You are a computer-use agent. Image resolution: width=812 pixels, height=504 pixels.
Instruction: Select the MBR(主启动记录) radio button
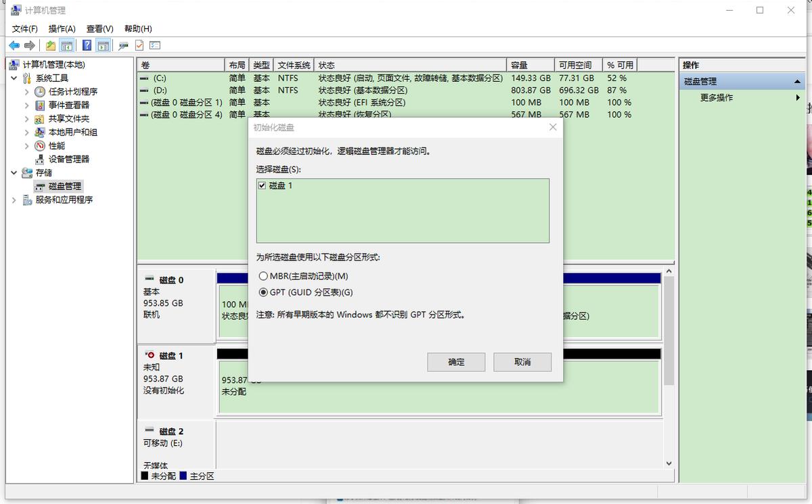click(x=264, y=276)
